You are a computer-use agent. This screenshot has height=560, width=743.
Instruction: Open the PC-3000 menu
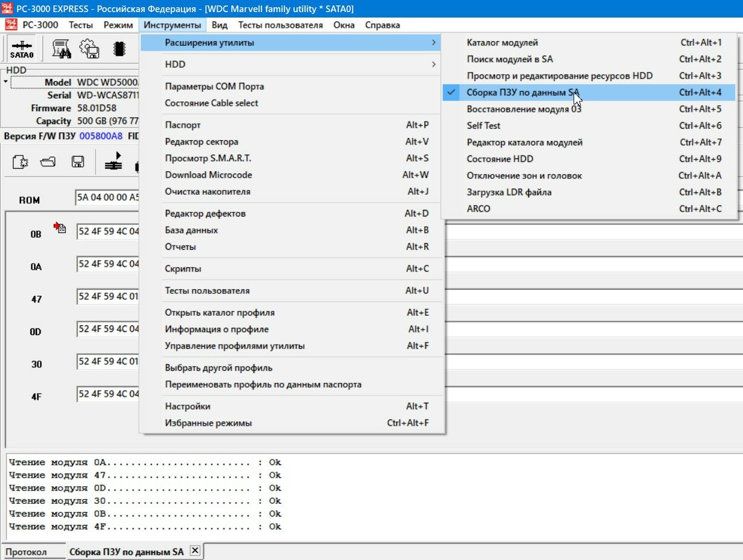[x=41, y=25]
